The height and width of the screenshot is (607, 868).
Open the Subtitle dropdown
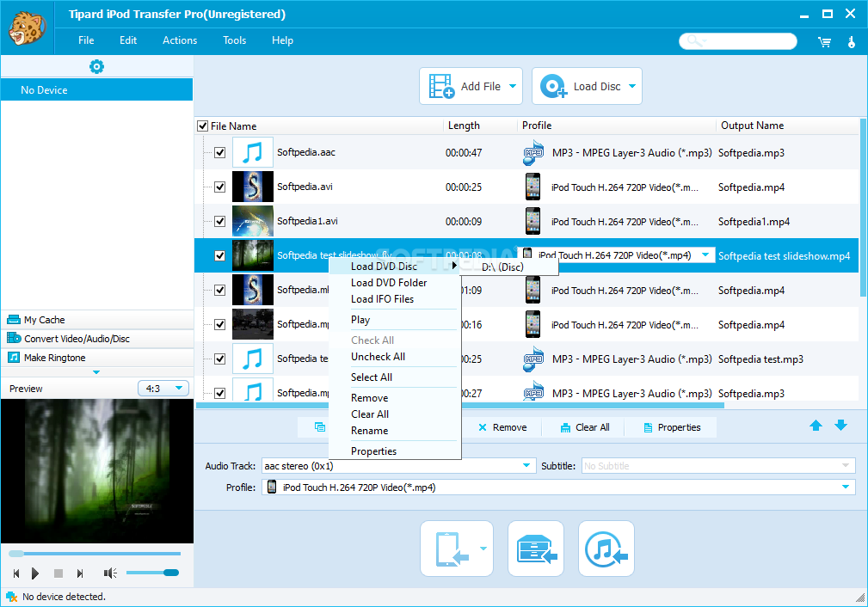(718, 466)
